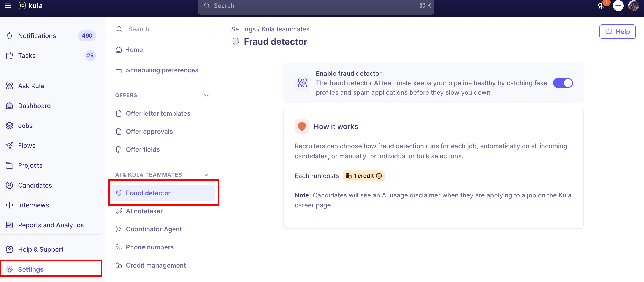644x282 pixels.
Task: Select Fraud detector in settings list
Action: [x=163, y=193]
